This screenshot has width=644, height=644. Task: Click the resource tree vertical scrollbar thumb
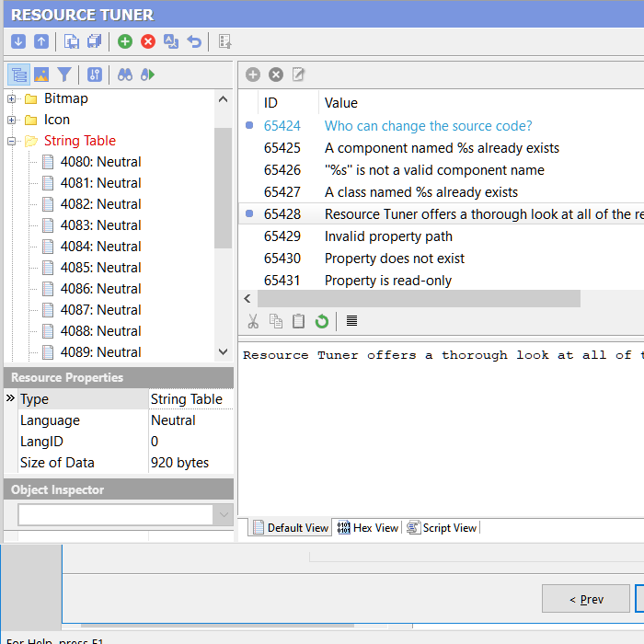coord(223,188)
